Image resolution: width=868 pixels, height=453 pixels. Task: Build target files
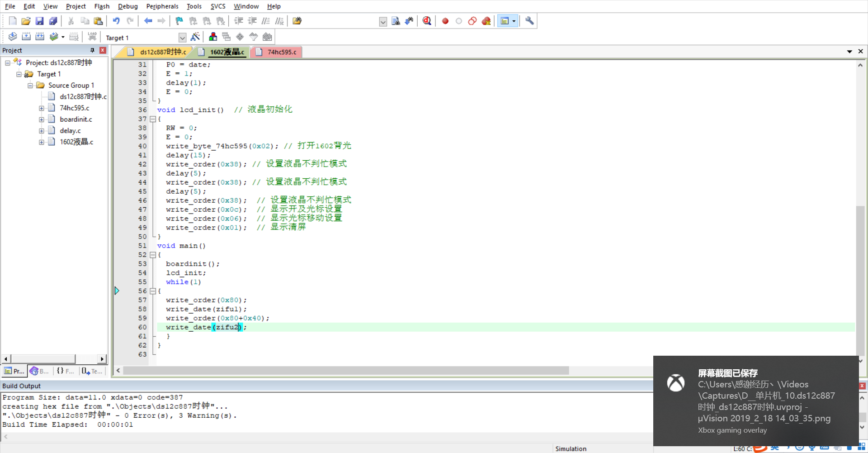point(26,37)
